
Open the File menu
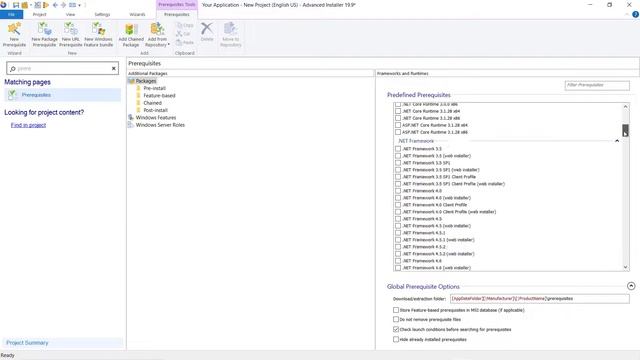[11, 14]
